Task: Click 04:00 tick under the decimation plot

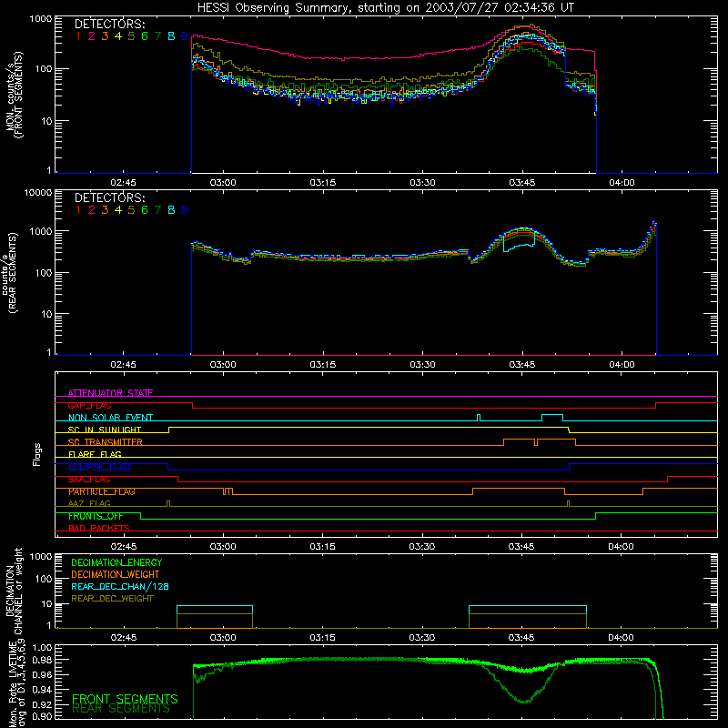Action: [x=621, y=638]
